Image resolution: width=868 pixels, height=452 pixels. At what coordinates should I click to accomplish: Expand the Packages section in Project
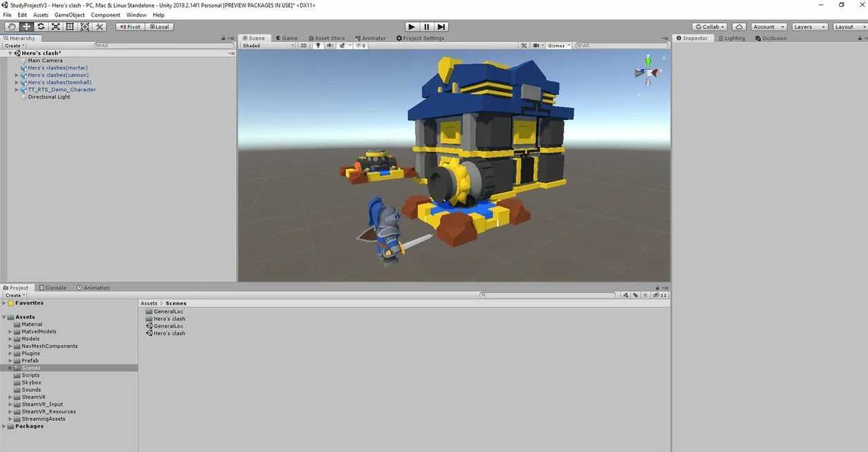(3, 426)
